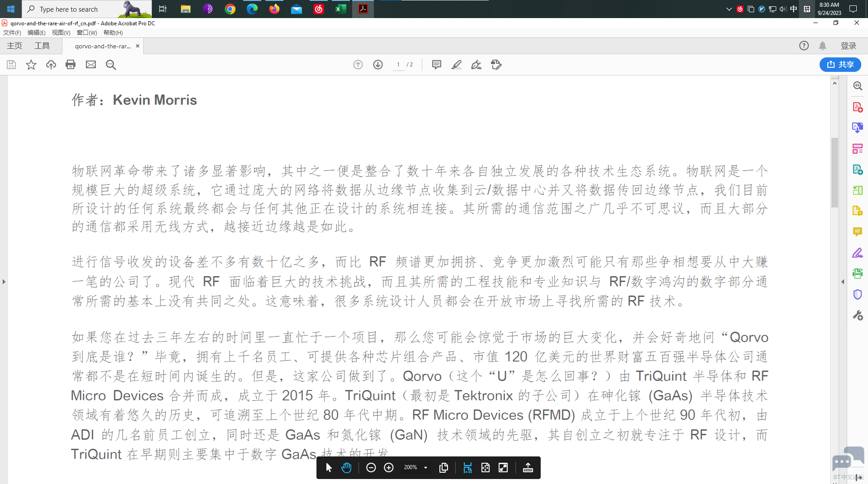The image size is (868, 484).
Task: Open the Protect shield tool
Action: [858, 294]
